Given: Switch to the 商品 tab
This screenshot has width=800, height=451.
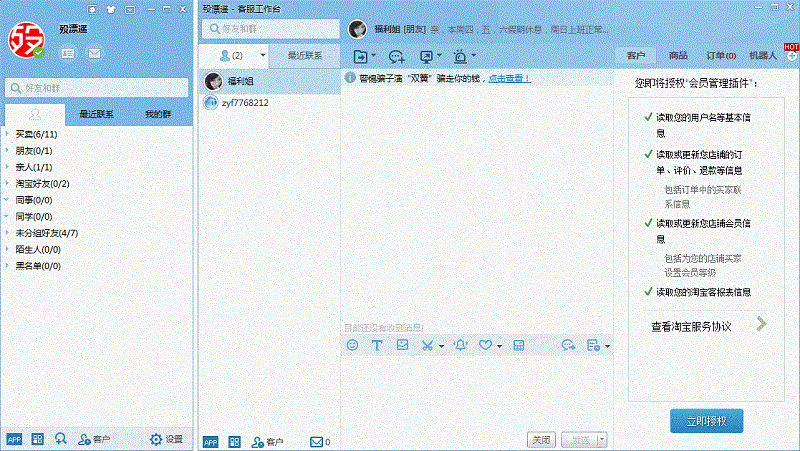Looking at the screenshot, I should (x=678, y=55).
